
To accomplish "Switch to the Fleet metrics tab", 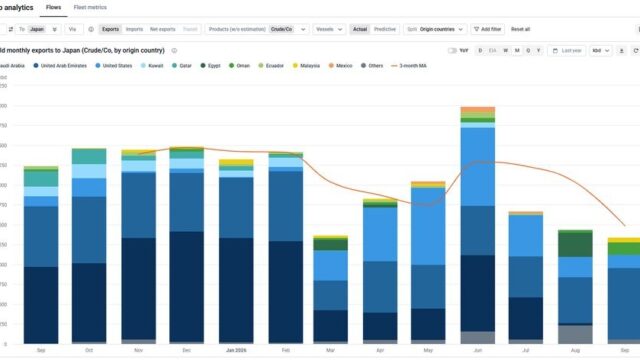I will pyautogui.click(x=90, y=7).
